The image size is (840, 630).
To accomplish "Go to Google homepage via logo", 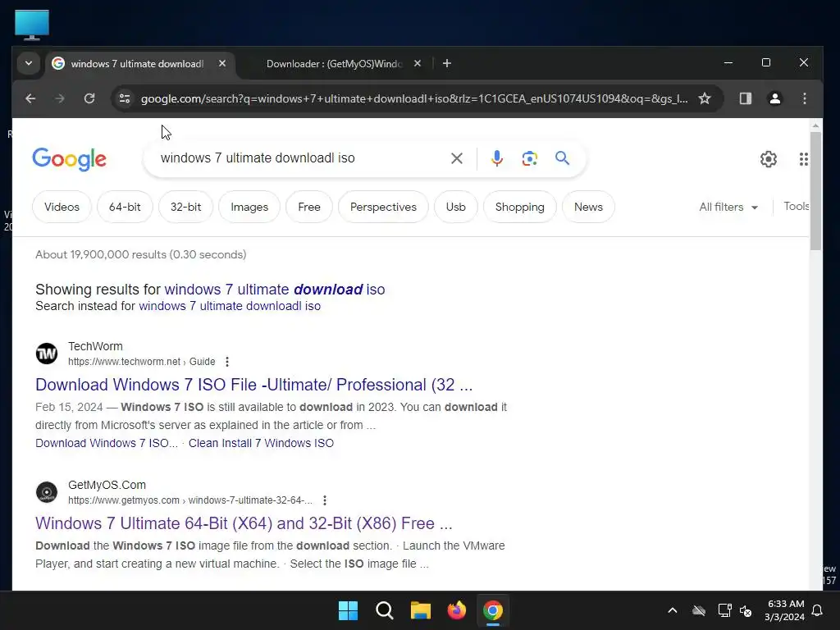I will pyautogui.click(x=69, y=159).
